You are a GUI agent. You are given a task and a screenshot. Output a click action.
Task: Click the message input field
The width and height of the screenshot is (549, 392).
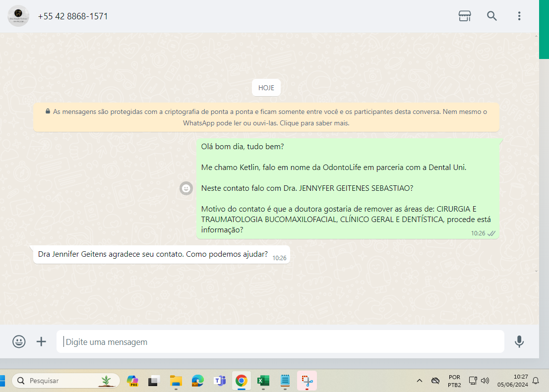click(x=280, y=342)
